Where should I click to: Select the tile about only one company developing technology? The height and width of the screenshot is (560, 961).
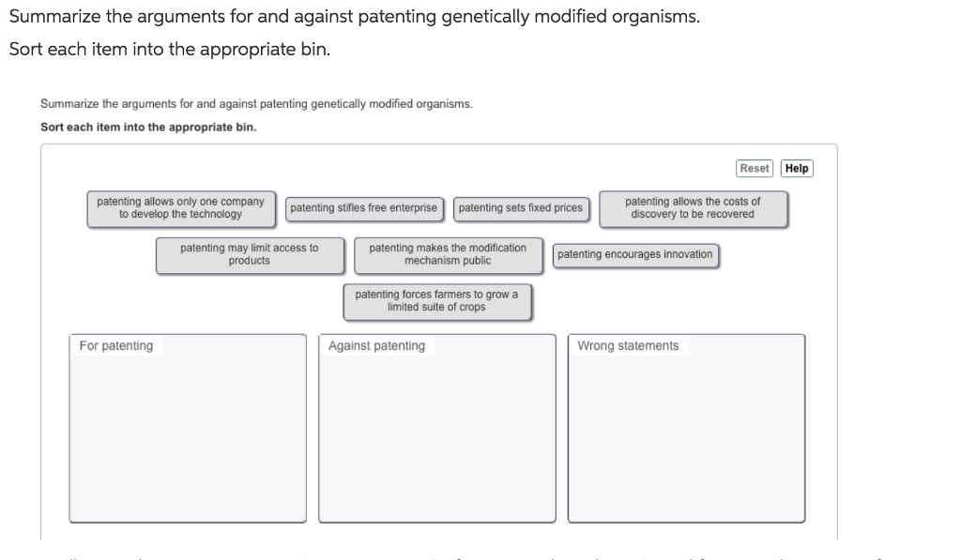tap(180, 208)
